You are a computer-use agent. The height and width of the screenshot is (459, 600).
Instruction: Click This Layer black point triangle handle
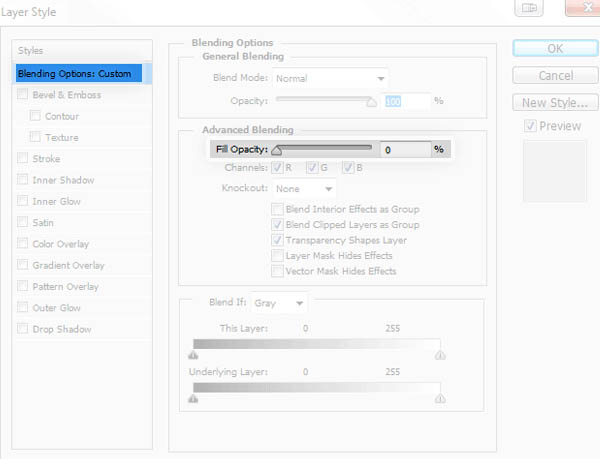pyautogui.click(x=193, y=354)
